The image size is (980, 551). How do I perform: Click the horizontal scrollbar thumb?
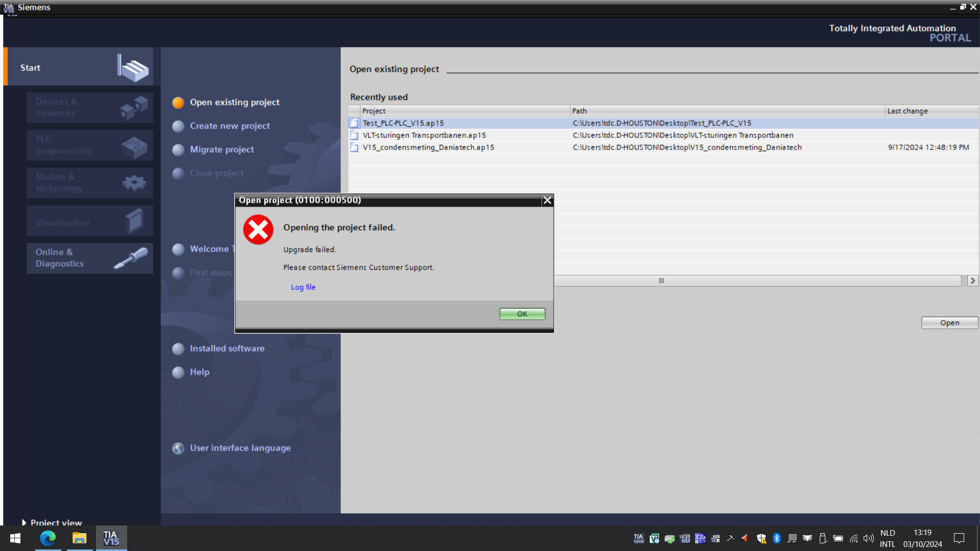coord(661,281)
